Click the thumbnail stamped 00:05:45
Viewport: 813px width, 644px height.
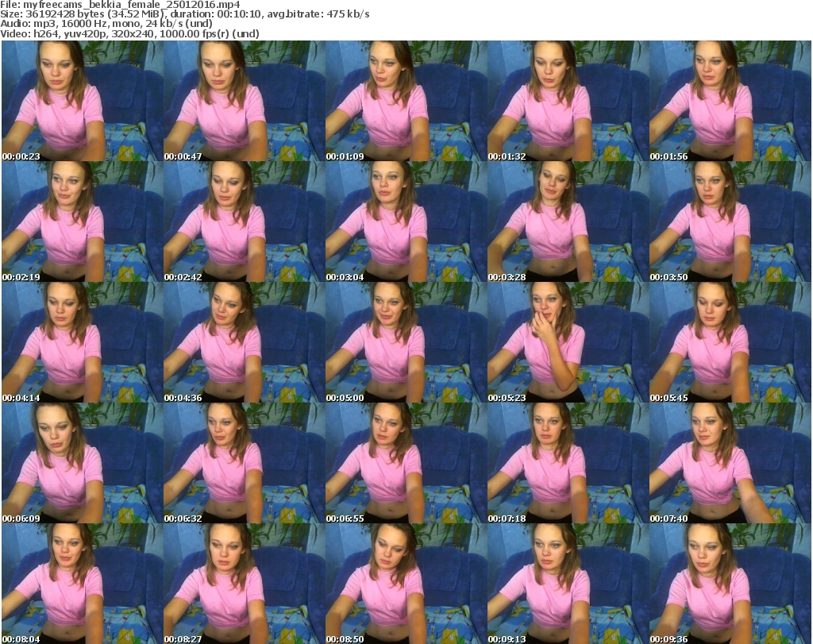(x=730, y=343)
